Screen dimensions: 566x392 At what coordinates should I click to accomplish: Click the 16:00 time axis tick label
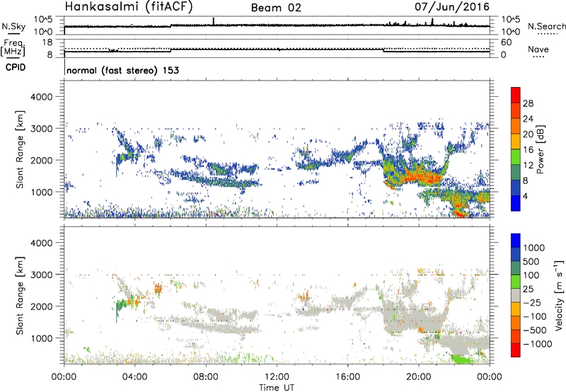pyautogui.click(x=347, y=377)
